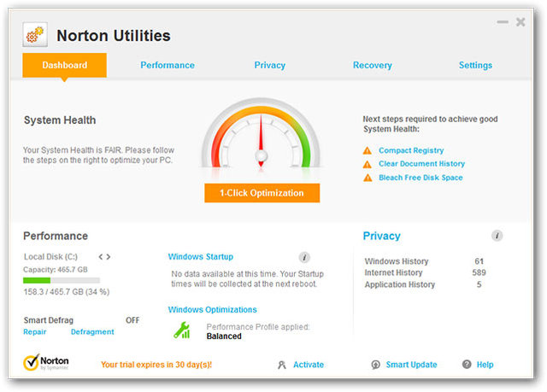Open the Privacy section info icon
This screenshot has width=547, height=392.
tap(497, 236)
